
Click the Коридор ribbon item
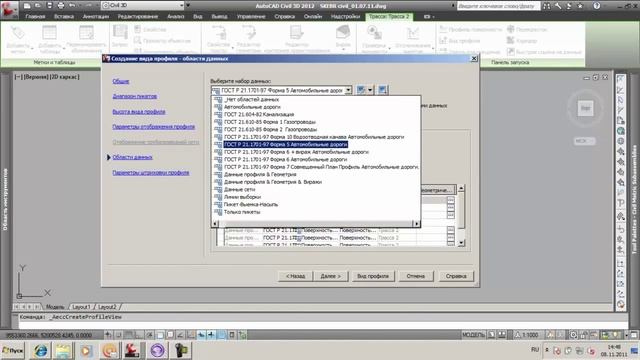tap(522, 40)
